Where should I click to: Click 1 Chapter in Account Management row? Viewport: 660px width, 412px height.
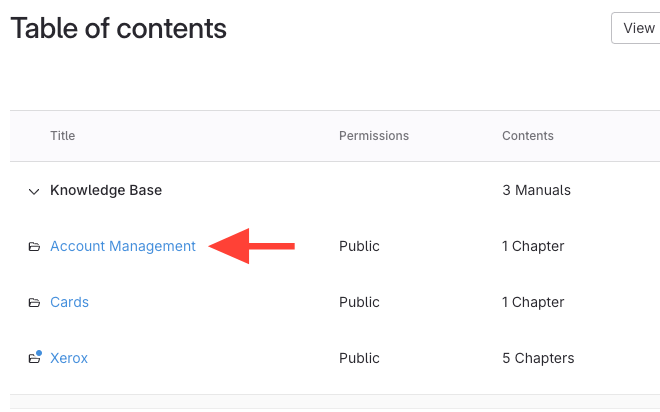(533, 246)
